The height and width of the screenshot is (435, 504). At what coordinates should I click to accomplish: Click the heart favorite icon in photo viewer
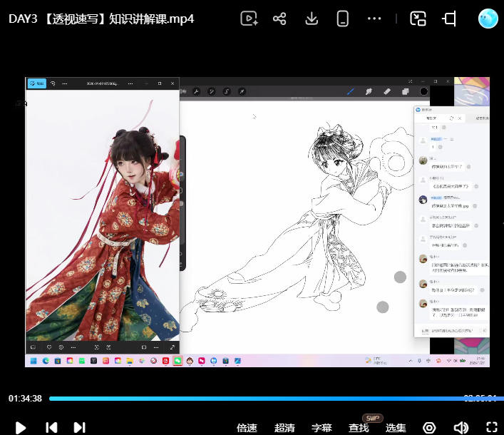pyautogui.click(x=49, y=347)
